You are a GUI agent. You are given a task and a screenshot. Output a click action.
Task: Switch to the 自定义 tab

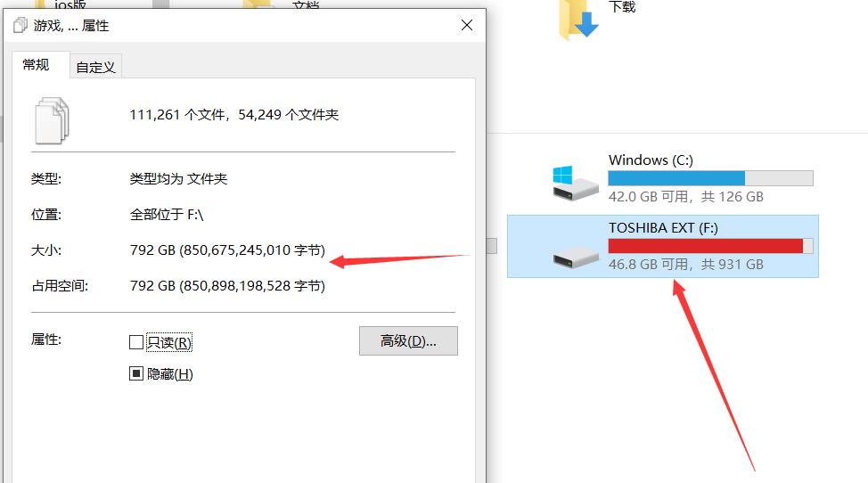click(x=95, y=67)
